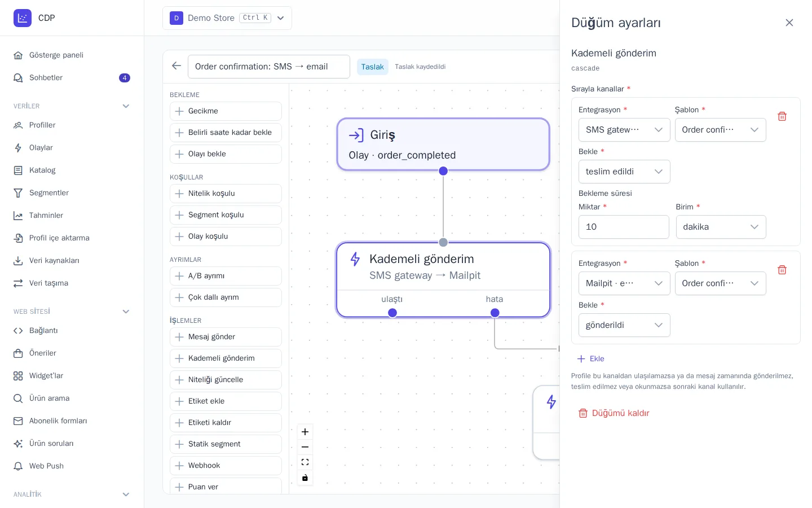This screenshot has width=812, height=508.
Task: Click the CDP logo icon
Action: click(23, 18)
